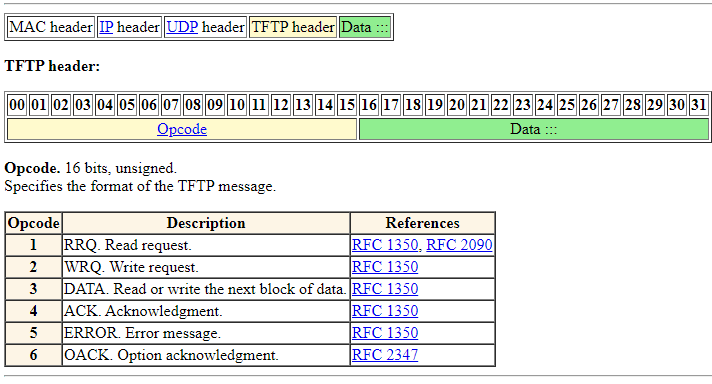Open RFC 1350 link in DATA row

pos(385,289)
